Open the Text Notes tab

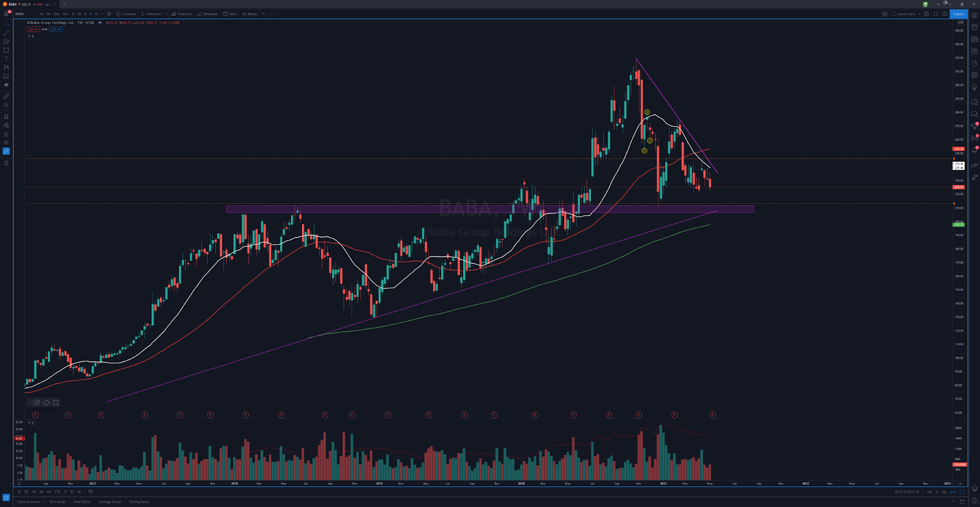click(58, 501)
